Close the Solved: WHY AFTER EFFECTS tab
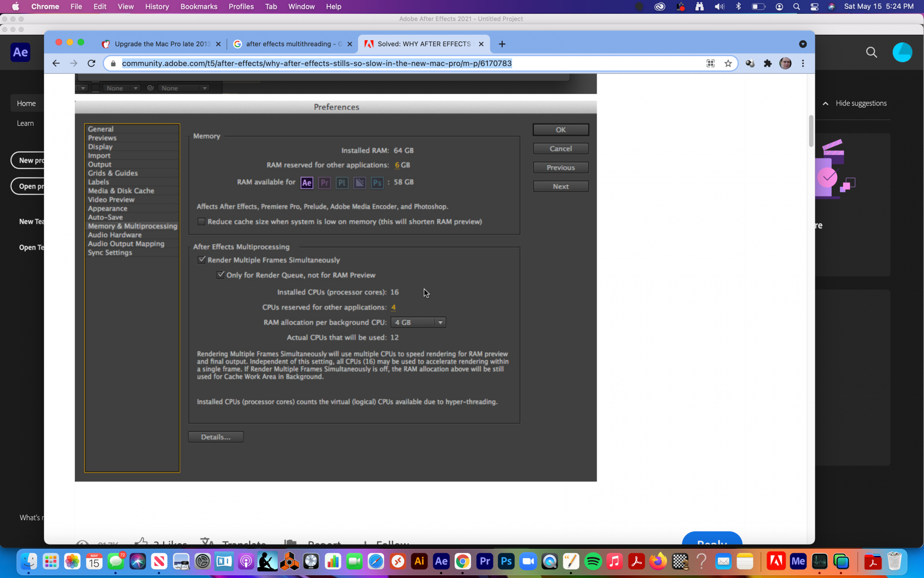This screenshot has width=924, height=578. click(x=481, y=44)
